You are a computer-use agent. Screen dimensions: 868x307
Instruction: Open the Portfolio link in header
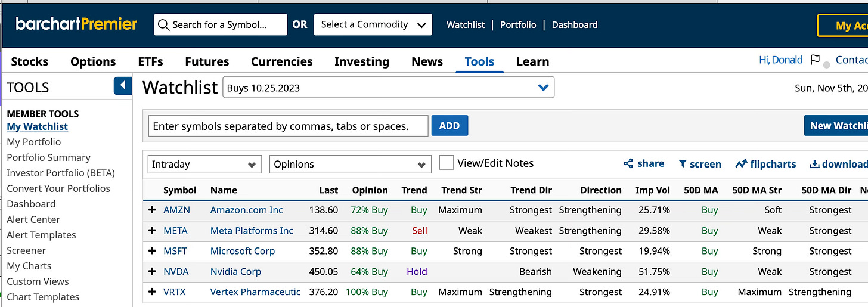pos(518,25)
